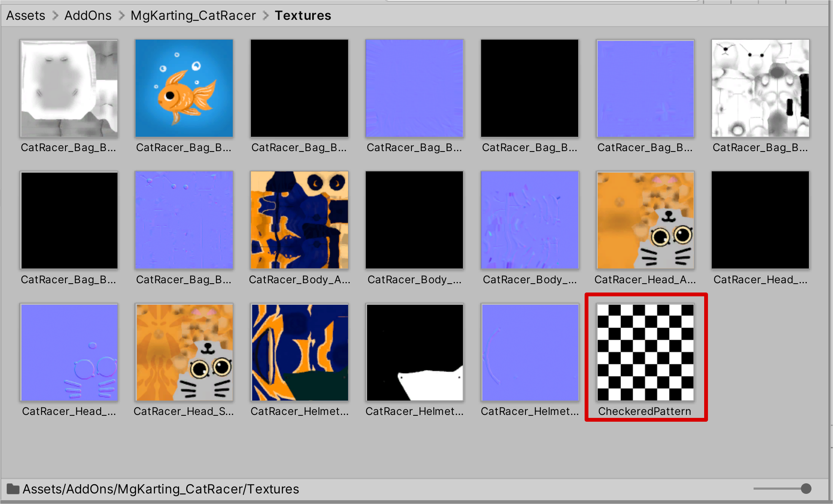
Task: Select CatRacer_Head normal map with whiskers
Action: pos(69,352)
